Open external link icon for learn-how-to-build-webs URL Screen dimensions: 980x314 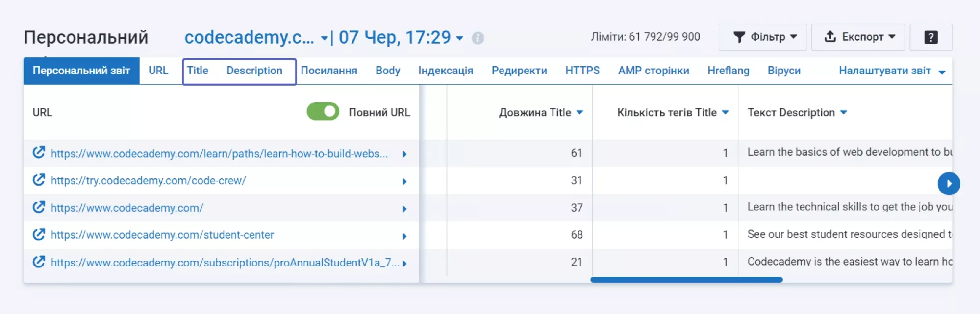click(39, 153)
